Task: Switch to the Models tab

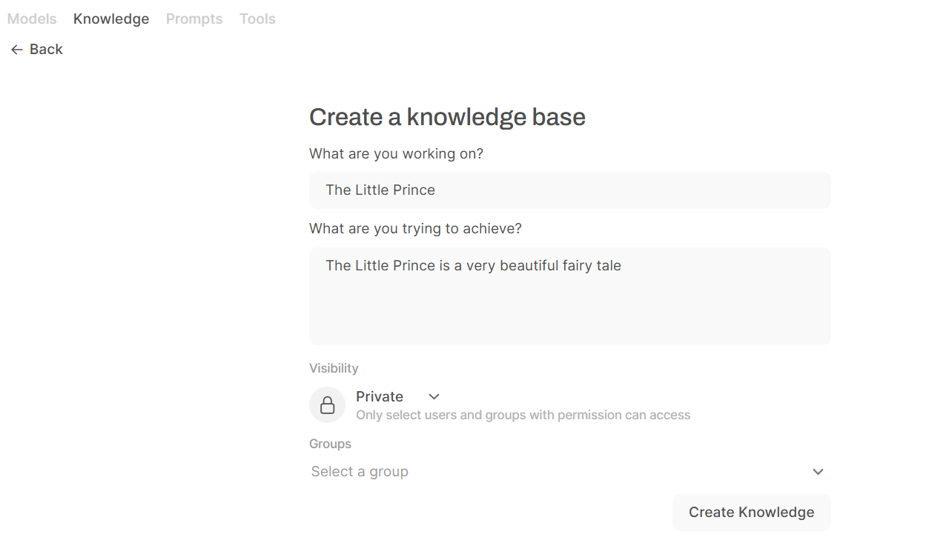Action: tap(32, 19)
